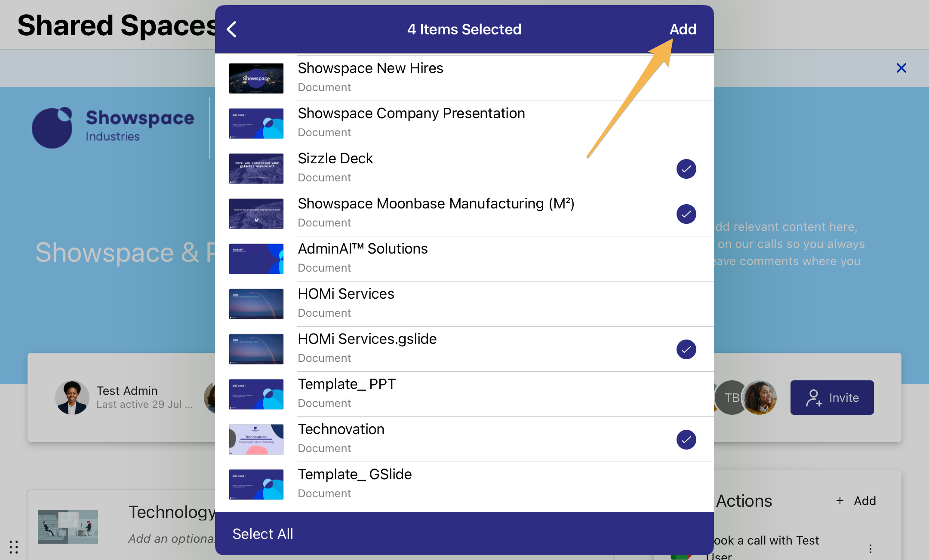Tap Select All at the bottom
The height and width of the screenshot is (560, 929).
(x=263, y=534)
